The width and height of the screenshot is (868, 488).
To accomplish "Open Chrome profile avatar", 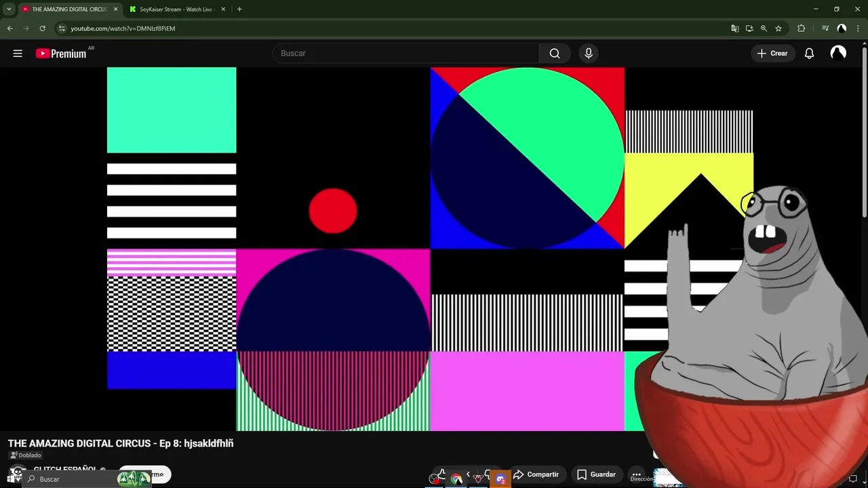I will pyautogui.click(x=842, y=28).
